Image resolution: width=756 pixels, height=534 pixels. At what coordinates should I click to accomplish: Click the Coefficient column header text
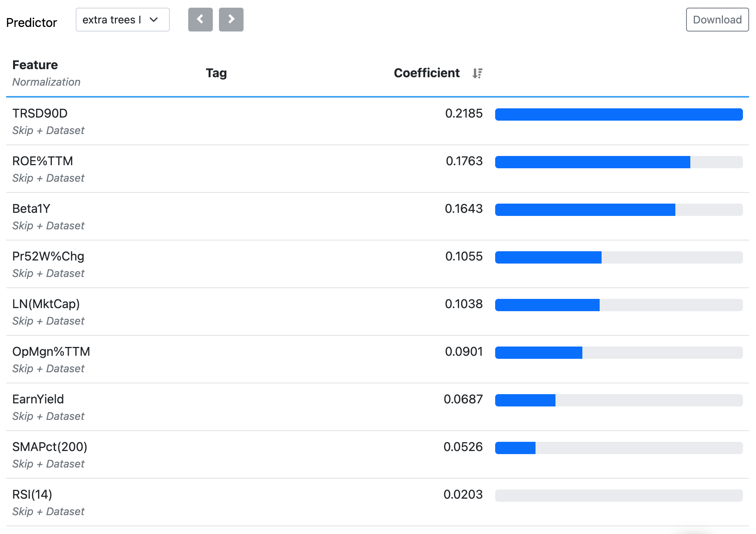pyautogui.click(x=426, y=73)
